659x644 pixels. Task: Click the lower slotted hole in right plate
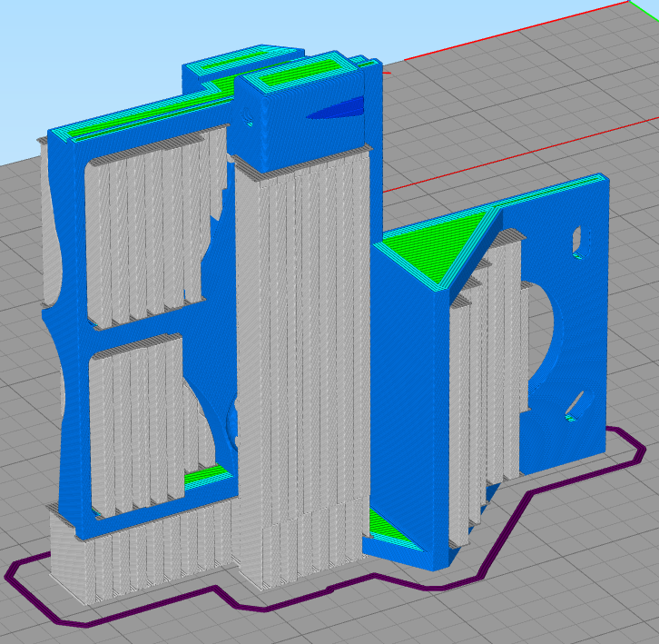point(578,406)
